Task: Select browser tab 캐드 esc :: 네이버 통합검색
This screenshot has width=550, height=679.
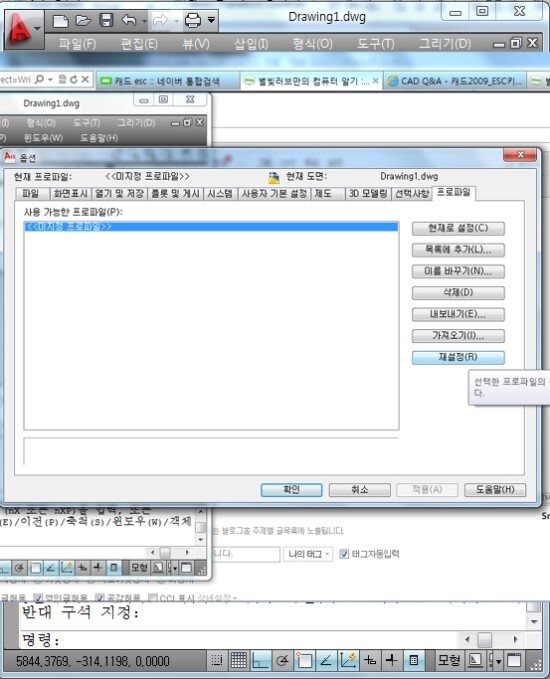Action: [x=166, y=81]
